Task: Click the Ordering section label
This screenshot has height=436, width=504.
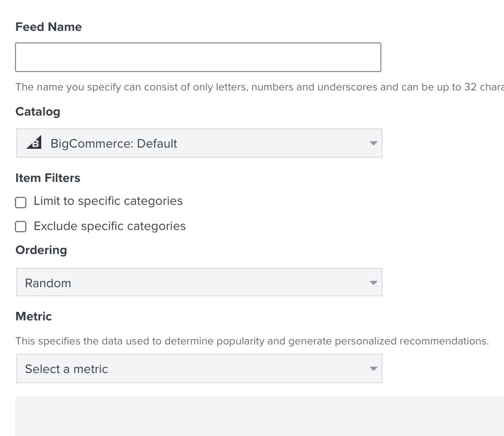Action: [41, 250]
